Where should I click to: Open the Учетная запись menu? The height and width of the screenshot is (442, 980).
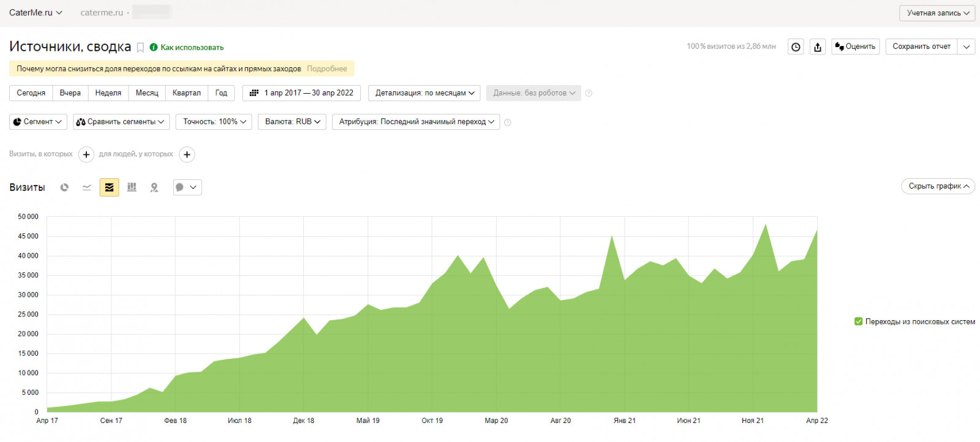937,13
